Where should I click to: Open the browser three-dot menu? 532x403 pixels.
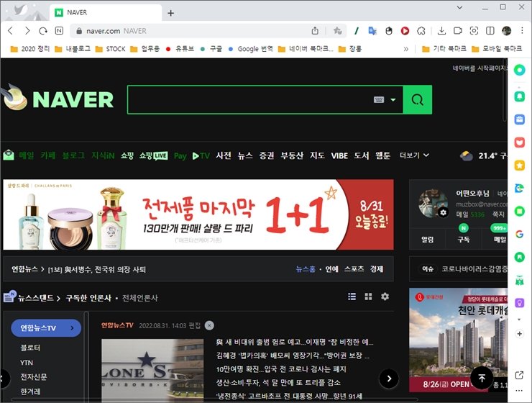522,31
